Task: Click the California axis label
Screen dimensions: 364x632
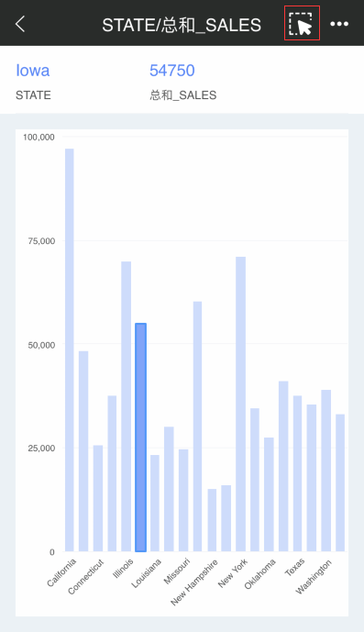Action: point(61,572)
